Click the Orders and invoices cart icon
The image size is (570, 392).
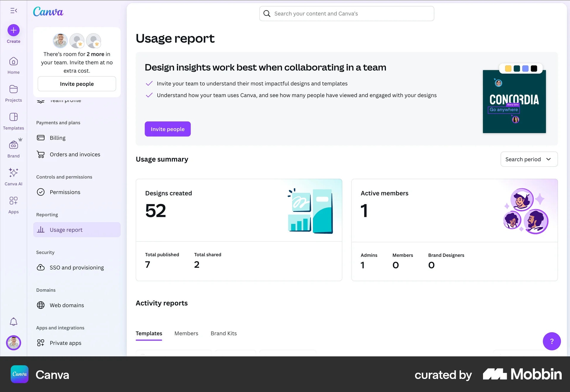tap(41, 154)
